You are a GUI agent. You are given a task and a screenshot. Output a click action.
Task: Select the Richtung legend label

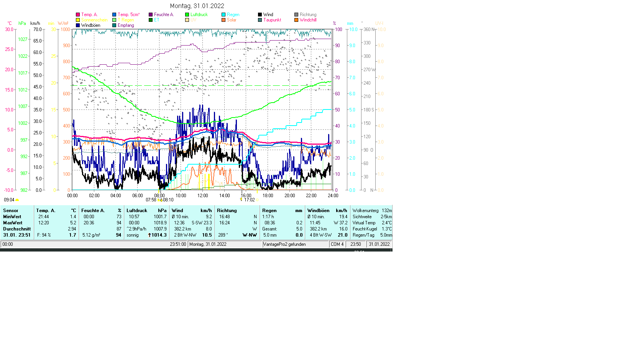pos(308,15)
